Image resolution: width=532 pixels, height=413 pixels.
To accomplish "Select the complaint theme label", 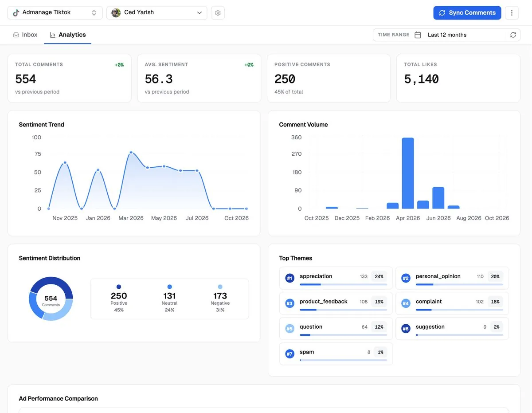I will pyautogui.click(x=429, y=302).
